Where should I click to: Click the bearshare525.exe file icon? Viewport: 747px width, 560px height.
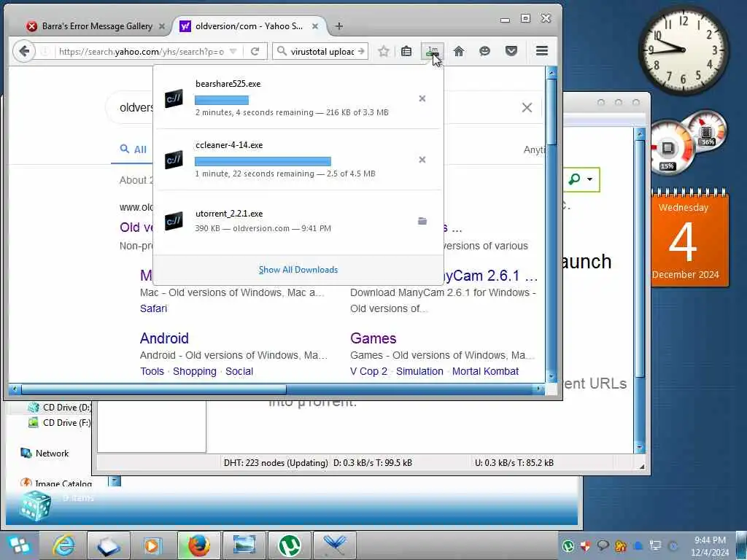point(174,98)
